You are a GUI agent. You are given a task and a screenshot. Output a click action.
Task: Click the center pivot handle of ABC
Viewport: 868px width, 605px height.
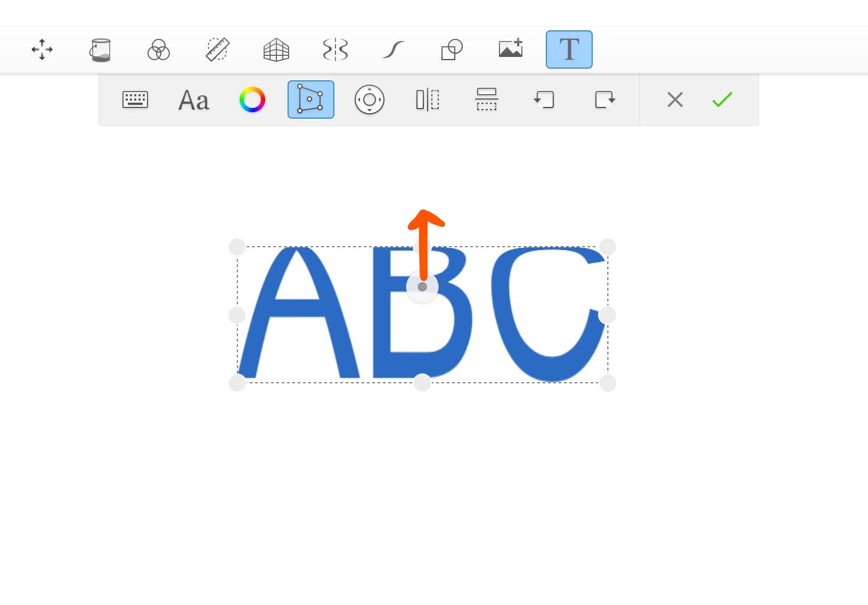coord(422,287)
